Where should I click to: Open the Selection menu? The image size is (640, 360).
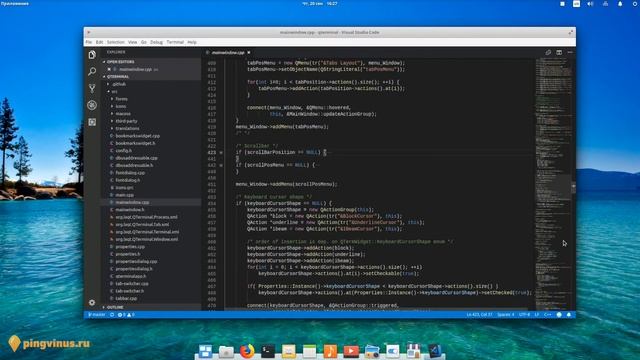[116, 42]
